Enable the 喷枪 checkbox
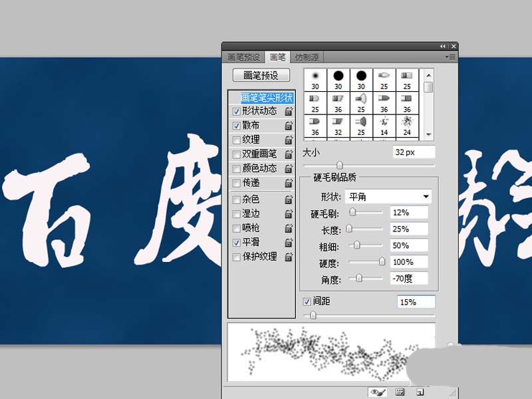The width and height of the screenshot is (532, 399). [237, 228]
